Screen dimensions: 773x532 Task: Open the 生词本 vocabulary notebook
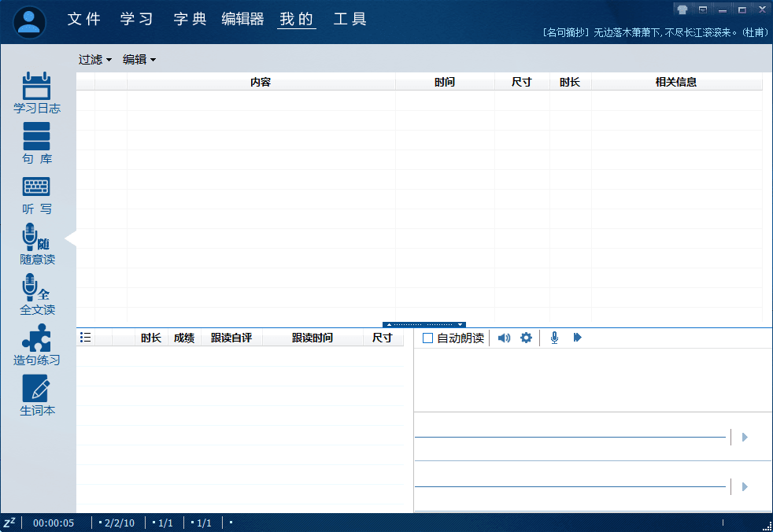[37, 394]
